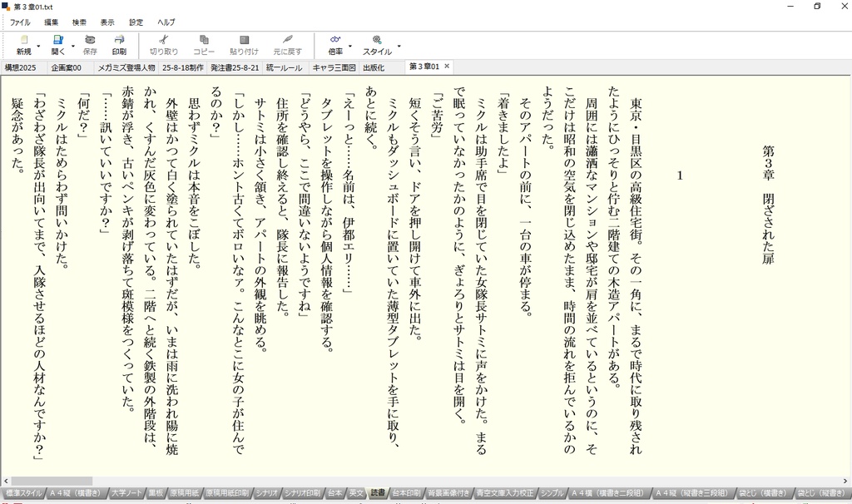
Task: Click the 元に戻す undo icon
Action: coord(287,40)
